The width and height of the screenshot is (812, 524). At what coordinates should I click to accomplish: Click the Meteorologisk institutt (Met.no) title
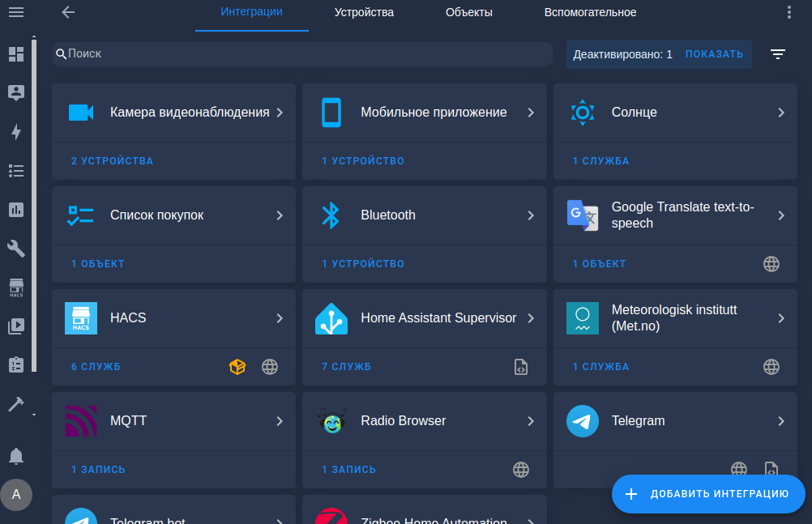click(673, 318)
